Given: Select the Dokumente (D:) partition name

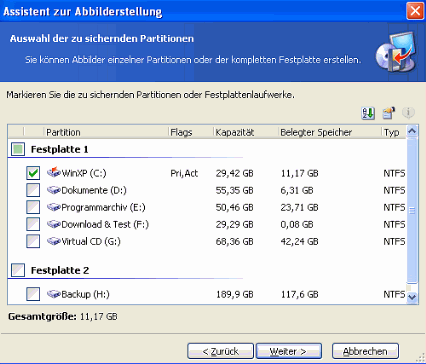Looking at the screenshot, I should tap(94, 190).
